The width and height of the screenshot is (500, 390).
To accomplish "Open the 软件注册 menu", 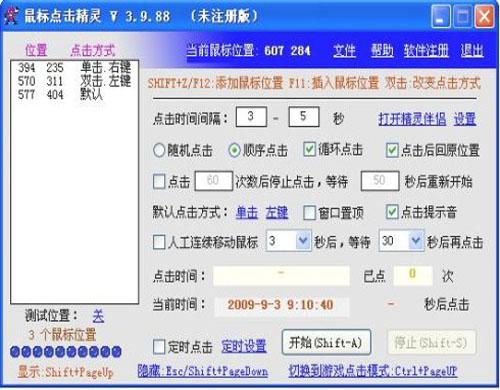I will (x=426, y=51).
